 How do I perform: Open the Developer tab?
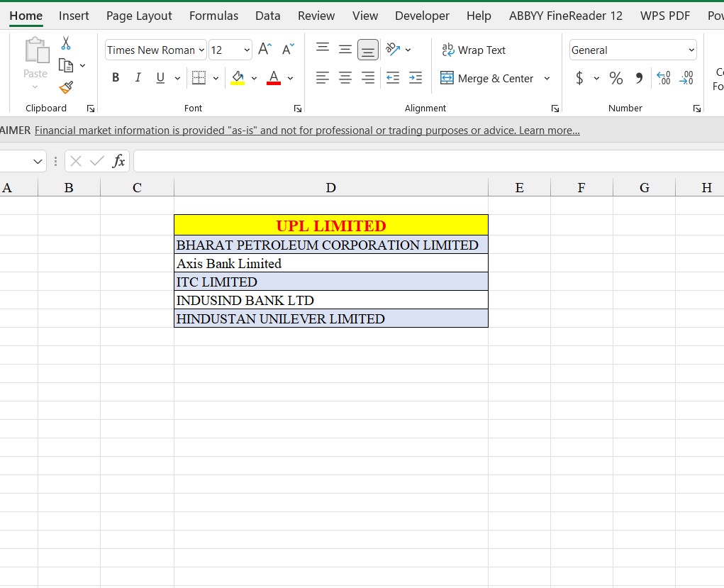(422, 16)
